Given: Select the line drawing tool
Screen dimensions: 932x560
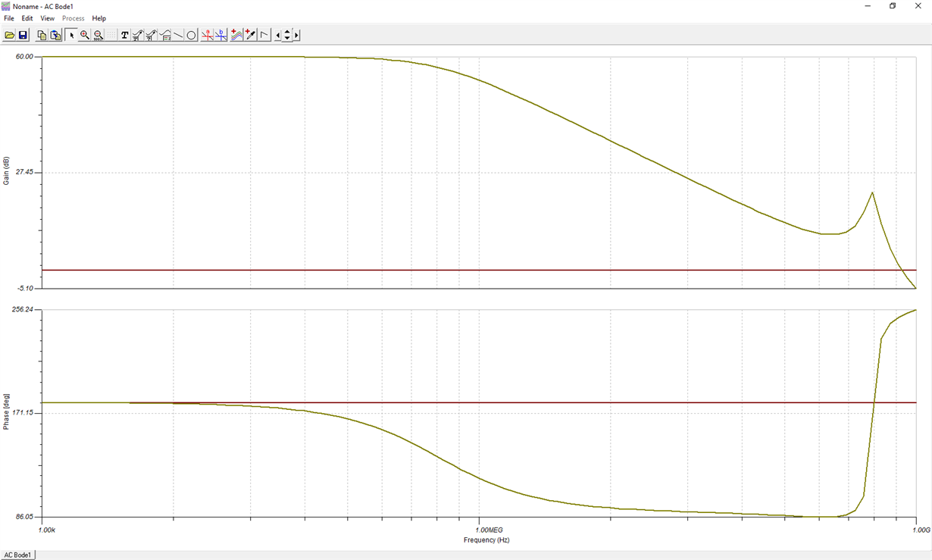Looking at the screenshot, I should [x=177, y=35].
